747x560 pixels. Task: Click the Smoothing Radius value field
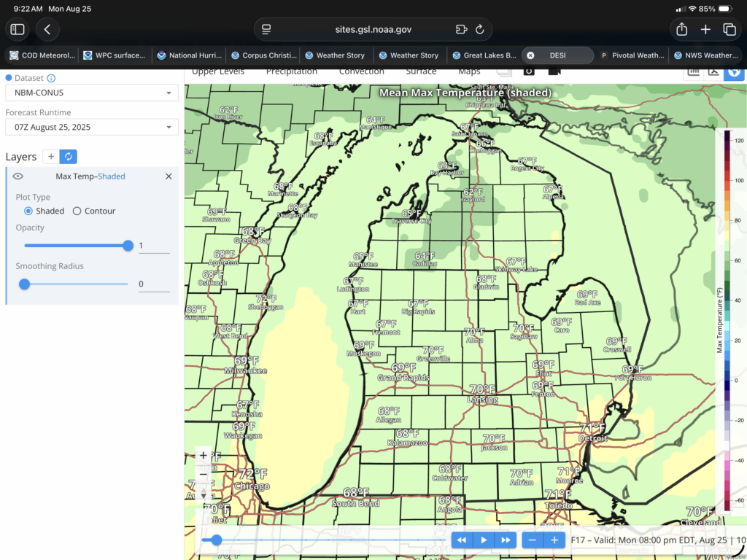[154, 284]
